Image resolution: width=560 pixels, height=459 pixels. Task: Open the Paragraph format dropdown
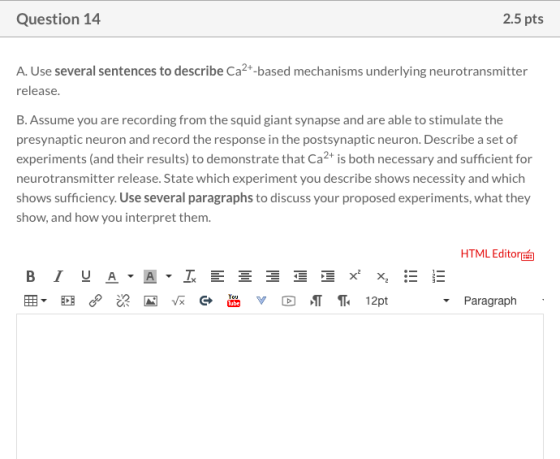point(504,301)
